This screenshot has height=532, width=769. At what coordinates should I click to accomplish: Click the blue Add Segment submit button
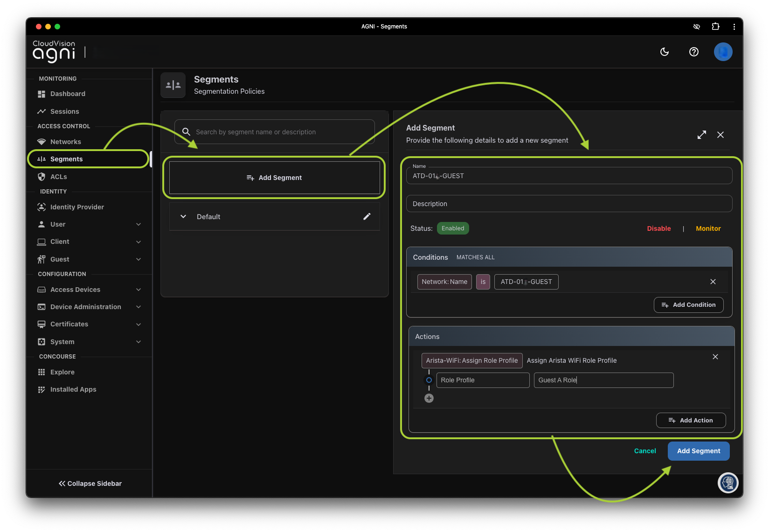click(x=698, y=451)
